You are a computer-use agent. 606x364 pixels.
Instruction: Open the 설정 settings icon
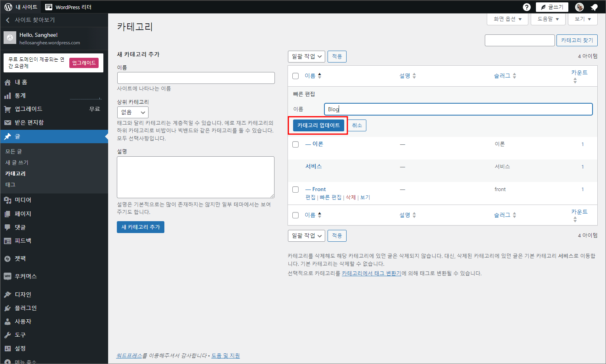(8, 348)
